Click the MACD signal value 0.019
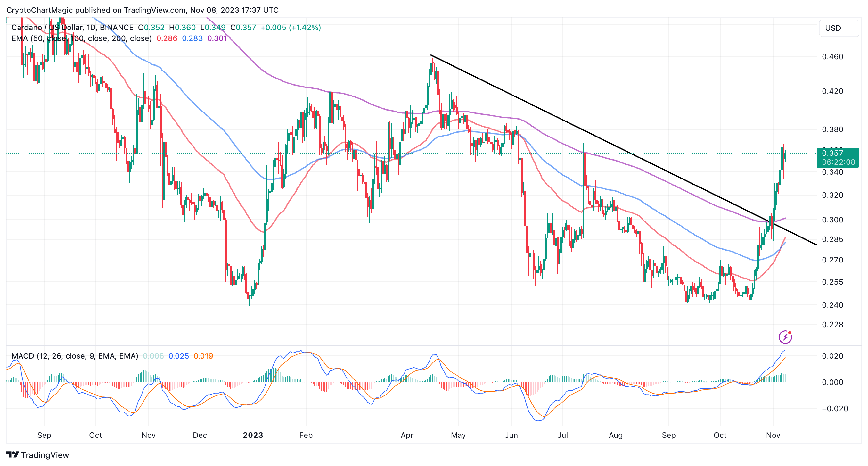 tap(203, 356)
